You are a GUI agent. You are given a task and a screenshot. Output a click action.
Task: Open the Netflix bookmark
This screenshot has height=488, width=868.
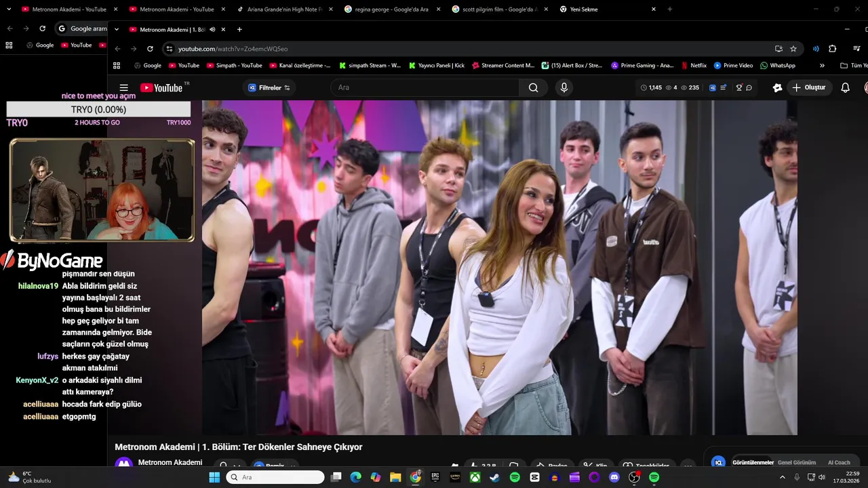(x=693, y=66)
